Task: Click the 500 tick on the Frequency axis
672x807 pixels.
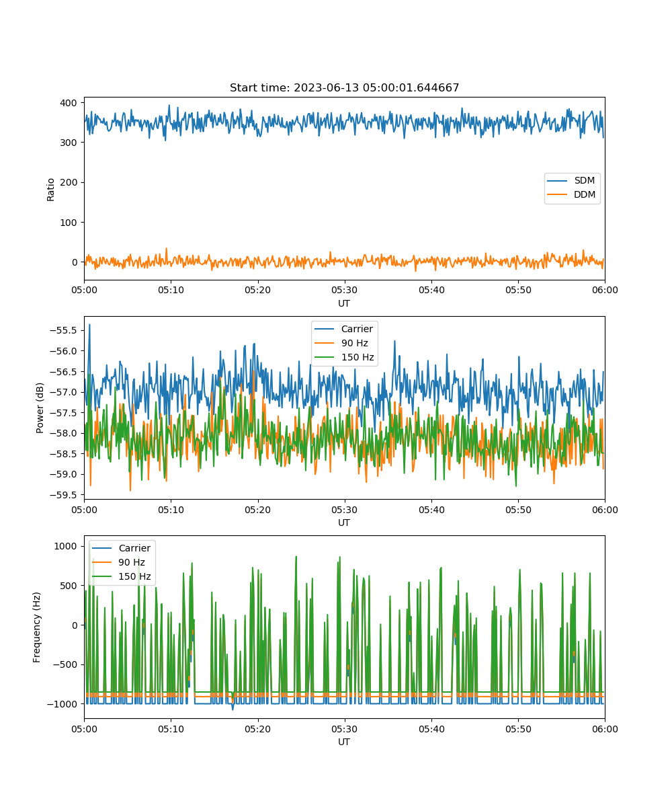Action: (x=70, y=586)
